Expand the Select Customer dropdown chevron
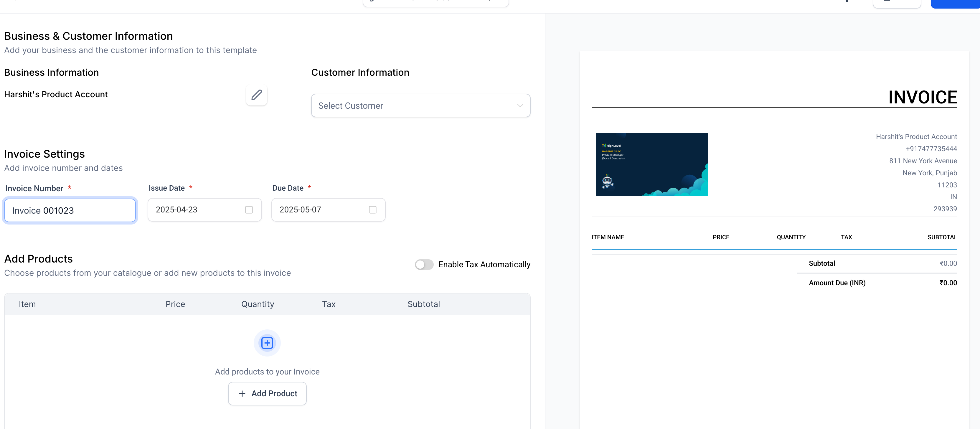This screenshot has height=429, width=980. [x=520, y=106]
